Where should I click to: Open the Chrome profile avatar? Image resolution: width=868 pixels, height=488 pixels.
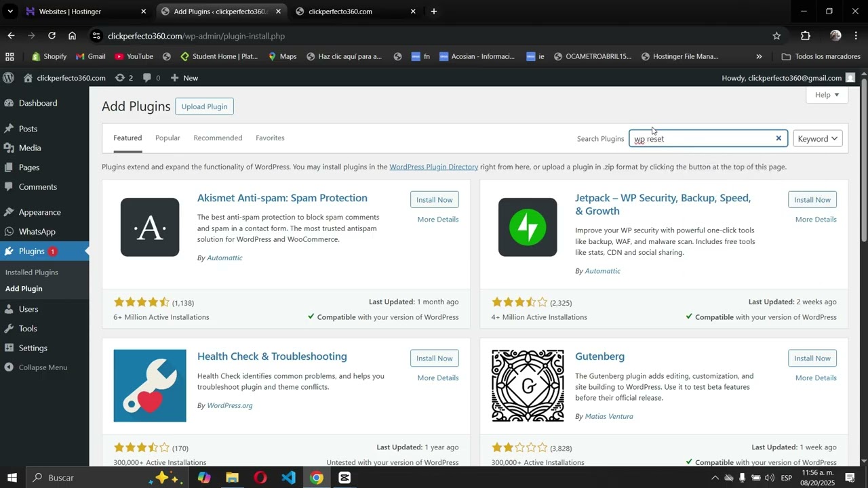(835, 36)
